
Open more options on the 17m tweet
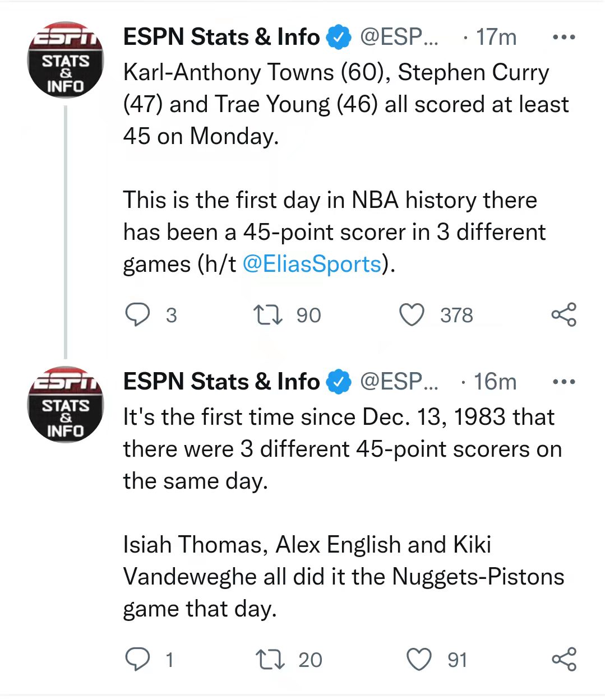coord(564,38)
